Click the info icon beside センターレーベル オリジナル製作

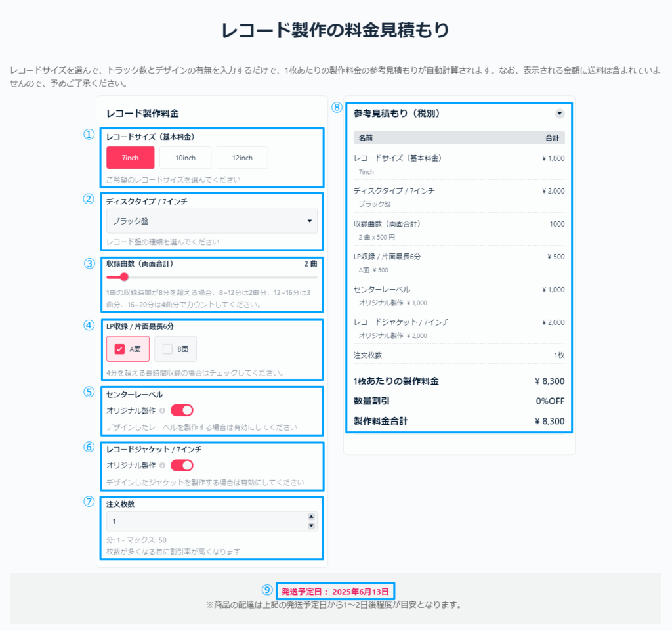162,410
